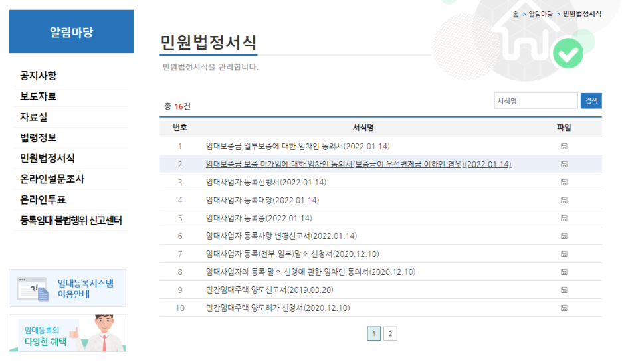Click the 검색 search button
622x364 pixels.
pos(591,101)
